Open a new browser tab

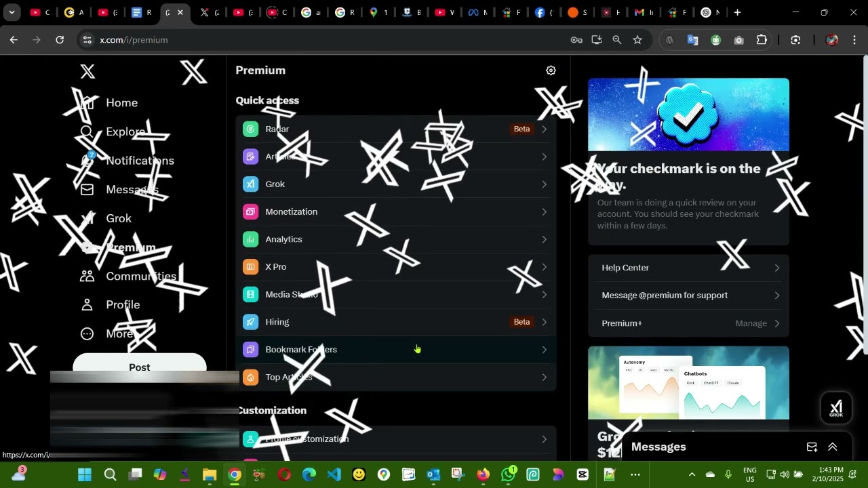(x=737, y=12)
